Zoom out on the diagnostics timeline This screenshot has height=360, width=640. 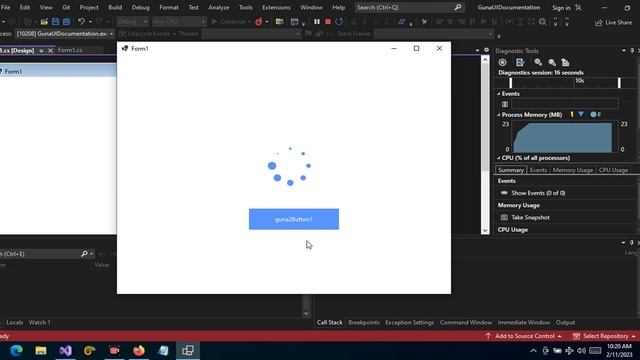coord(552,62)
